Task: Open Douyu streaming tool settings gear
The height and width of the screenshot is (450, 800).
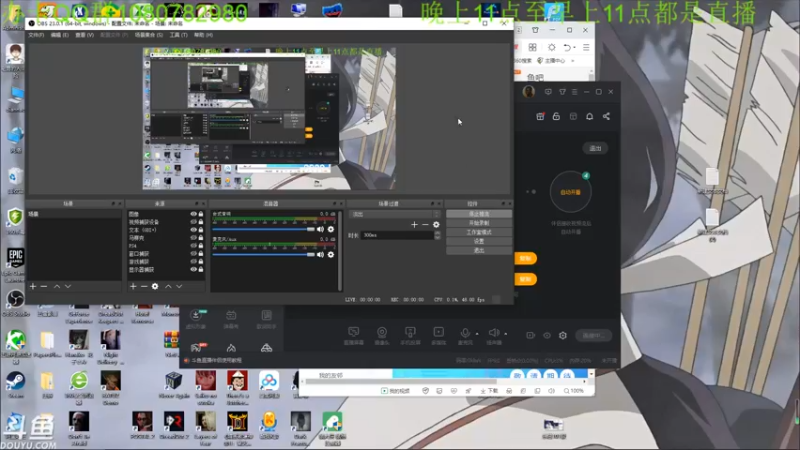Action: coord(563,336)
